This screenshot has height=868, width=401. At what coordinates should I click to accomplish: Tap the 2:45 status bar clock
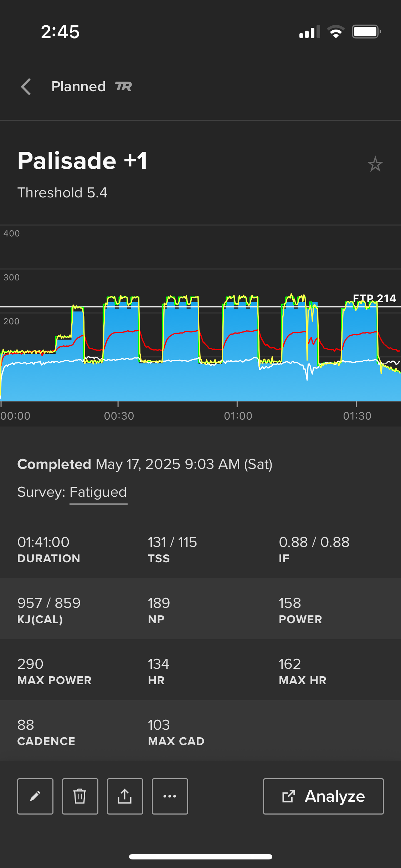(60, 32)
